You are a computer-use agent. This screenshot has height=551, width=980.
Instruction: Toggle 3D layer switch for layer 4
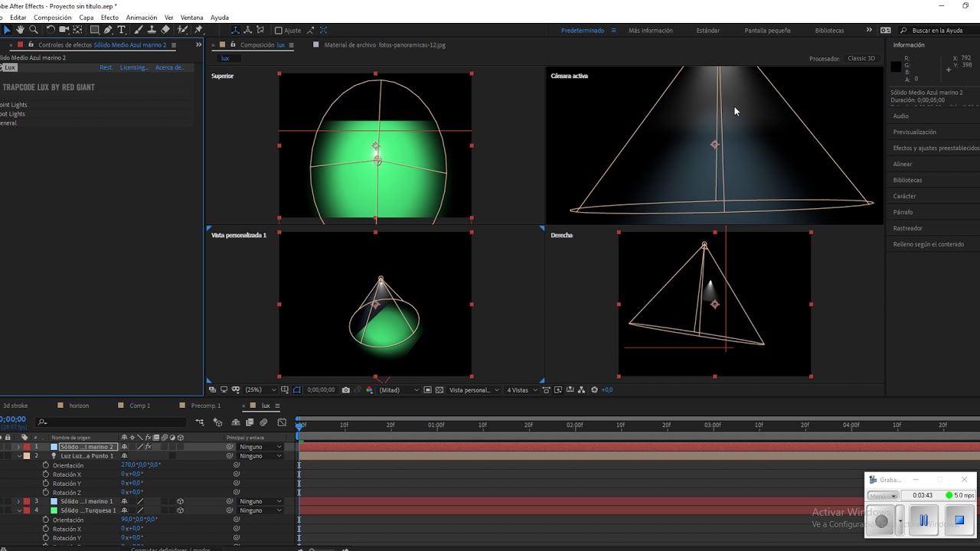180,510
